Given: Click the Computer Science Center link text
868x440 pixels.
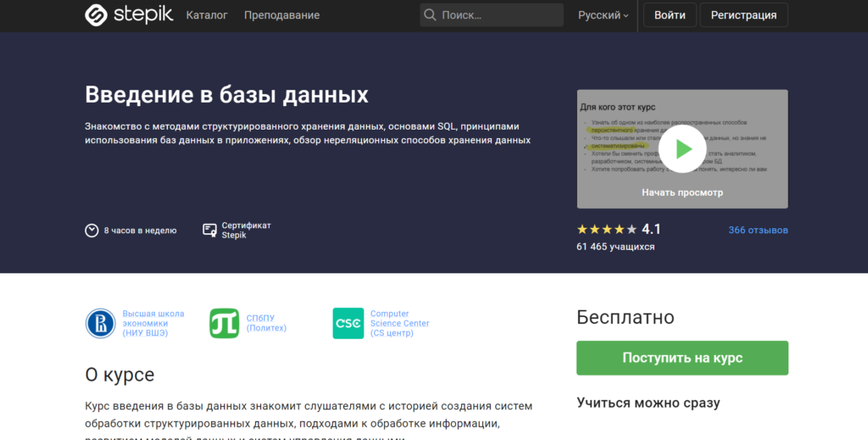Looking at the screenshot, I should [399, 323].
